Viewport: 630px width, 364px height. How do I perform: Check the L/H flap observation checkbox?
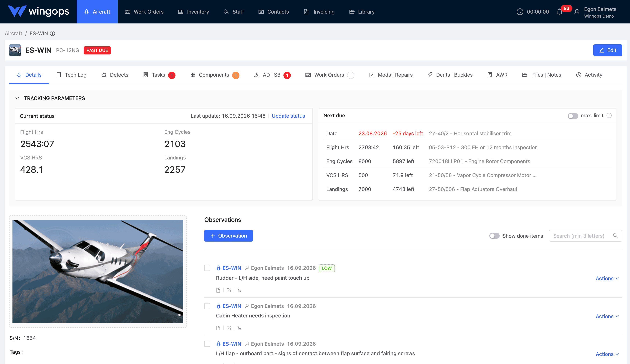coord(207,344)
